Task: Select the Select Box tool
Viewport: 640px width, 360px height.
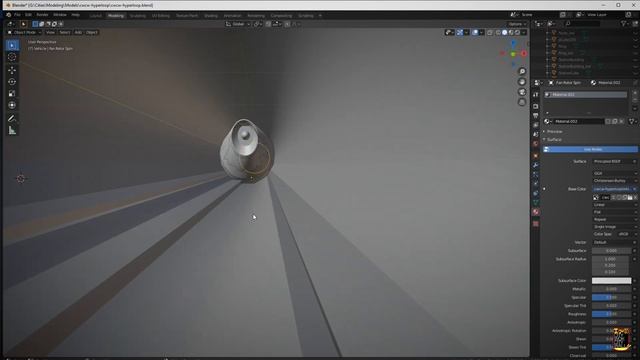Action: [12, 45]
